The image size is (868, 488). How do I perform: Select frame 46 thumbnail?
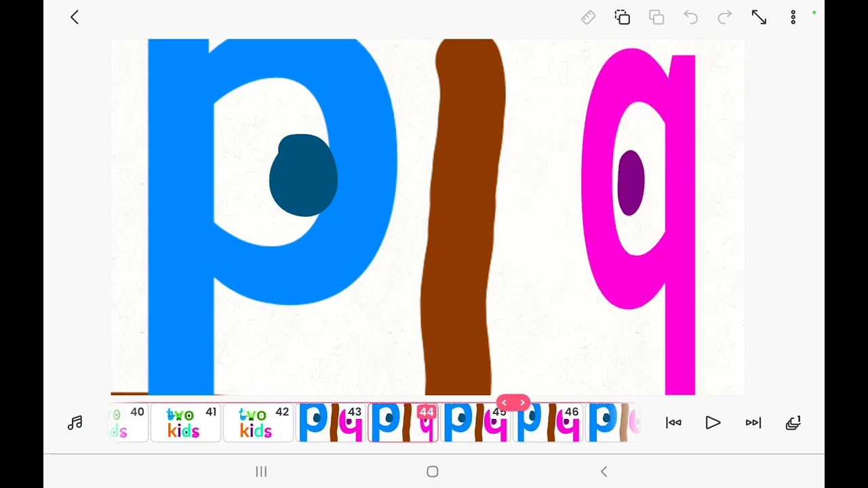(x=549, y=423)
